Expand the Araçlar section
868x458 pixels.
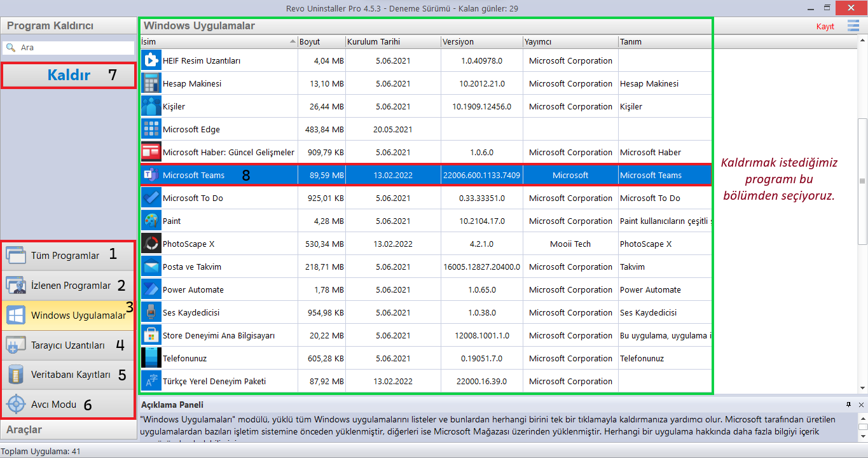click(68, 429)
